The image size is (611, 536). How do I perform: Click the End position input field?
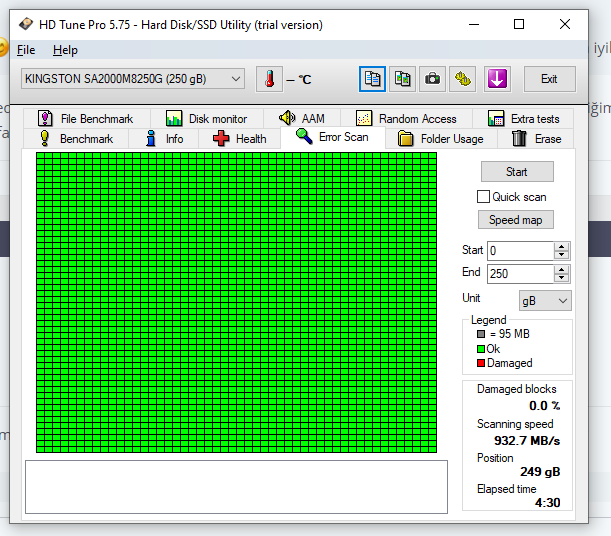pos(521,273)
